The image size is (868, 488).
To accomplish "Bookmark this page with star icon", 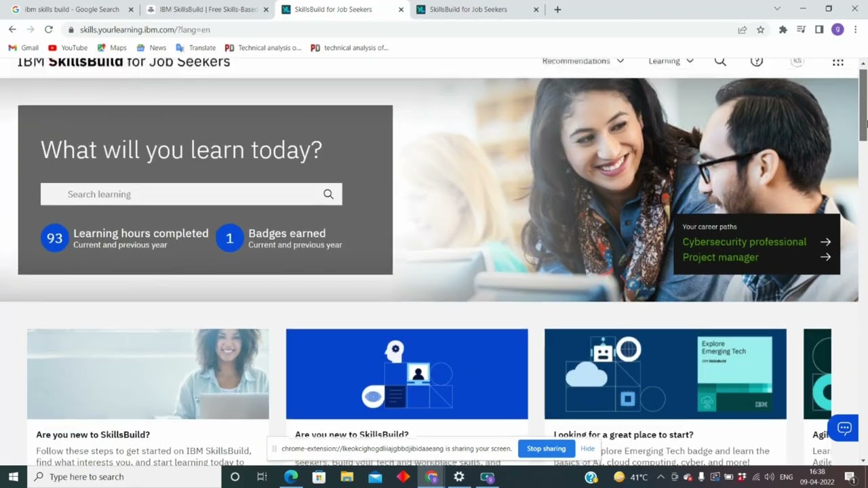I will 760,30.
